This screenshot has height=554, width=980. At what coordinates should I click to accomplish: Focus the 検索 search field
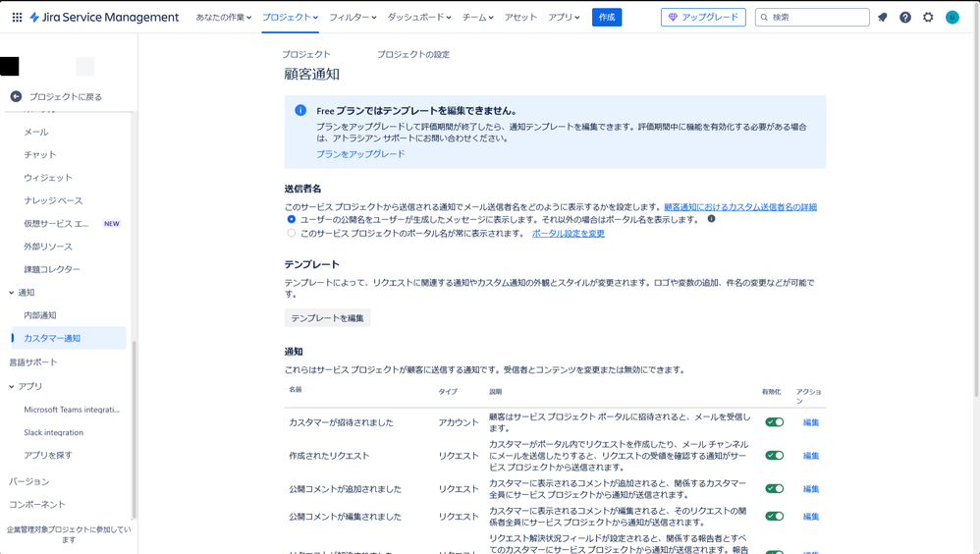point(812,18)
